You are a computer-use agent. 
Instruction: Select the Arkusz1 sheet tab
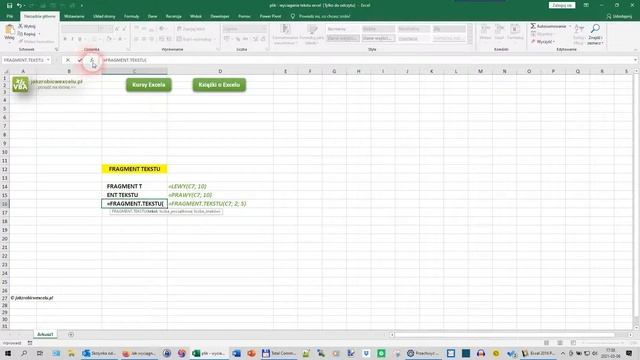point(45,335)
